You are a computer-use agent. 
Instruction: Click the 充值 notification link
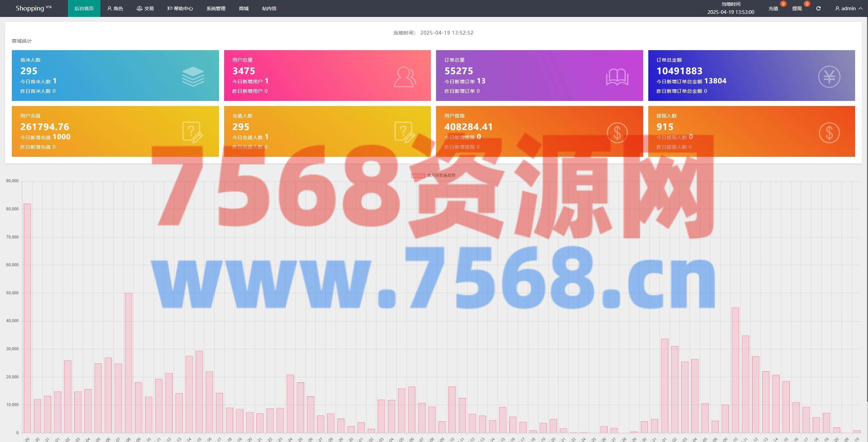[773, 8]
